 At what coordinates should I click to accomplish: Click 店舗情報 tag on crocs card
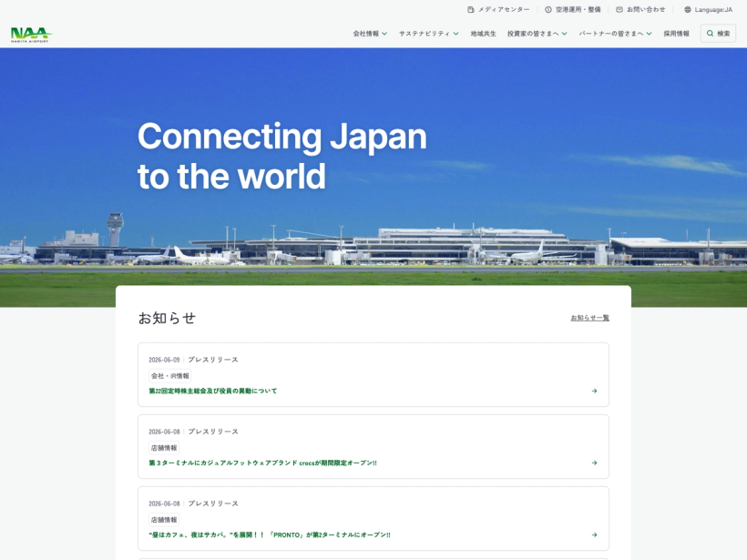164,448
